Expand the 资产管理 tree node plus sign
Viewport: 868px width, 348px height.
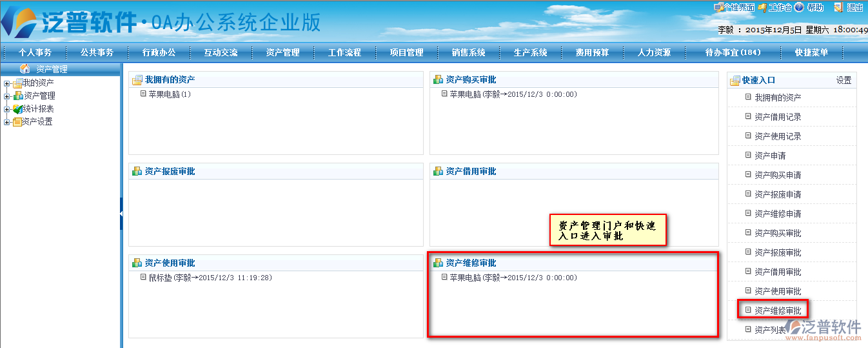pyautogui.click(x=7, y=96)
